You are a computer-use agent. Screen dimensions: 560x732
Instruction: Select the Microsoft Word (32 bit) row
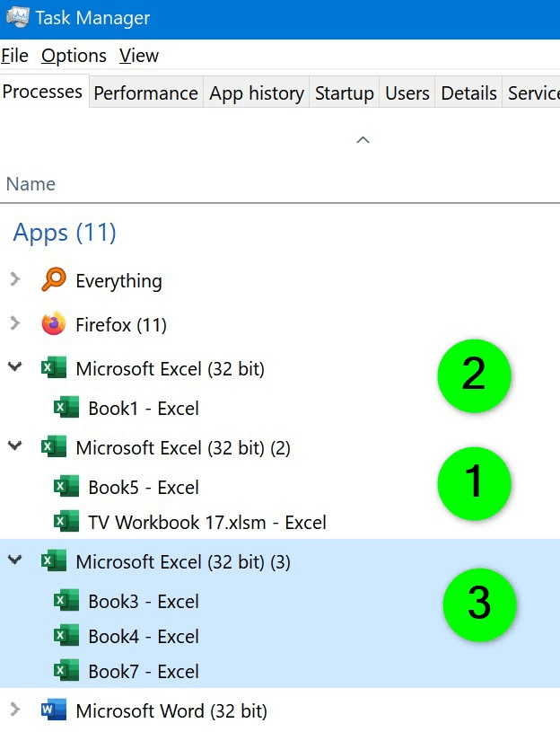tap(280, 710)
